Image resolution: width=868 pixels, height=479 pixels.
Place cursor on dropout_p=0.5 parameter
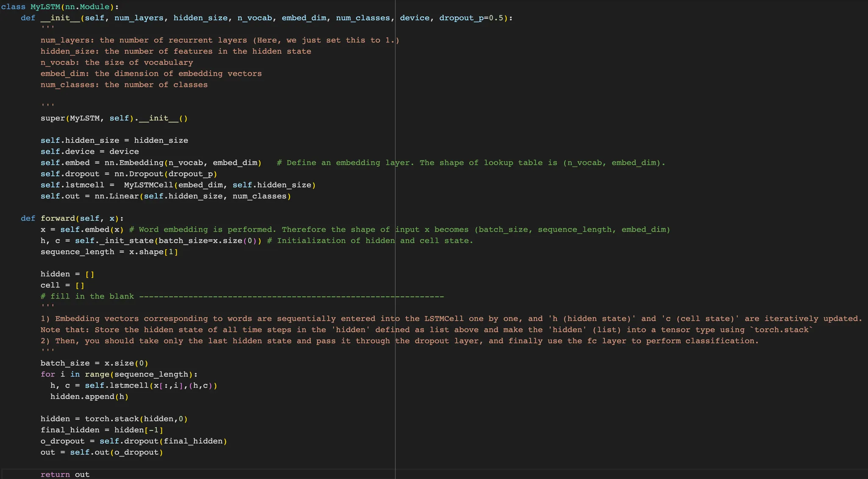471,18
